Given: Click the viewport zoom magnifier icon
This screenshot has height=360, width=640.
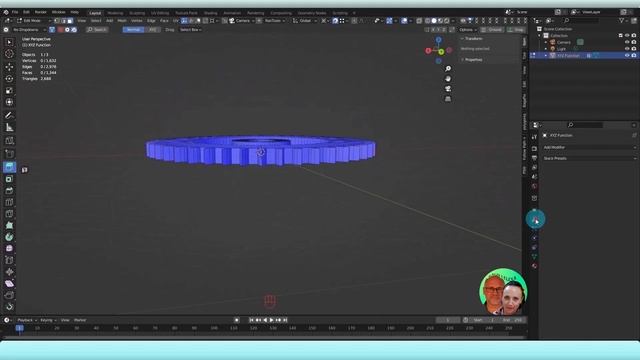Looking at the screenshot, I should point(448,69).
